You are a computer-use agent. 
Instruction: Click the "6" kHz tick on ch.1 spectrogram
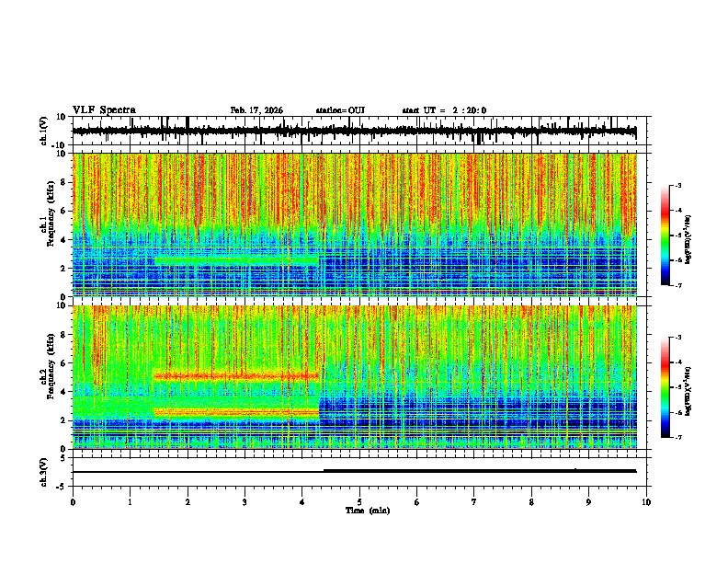[64, 211]
